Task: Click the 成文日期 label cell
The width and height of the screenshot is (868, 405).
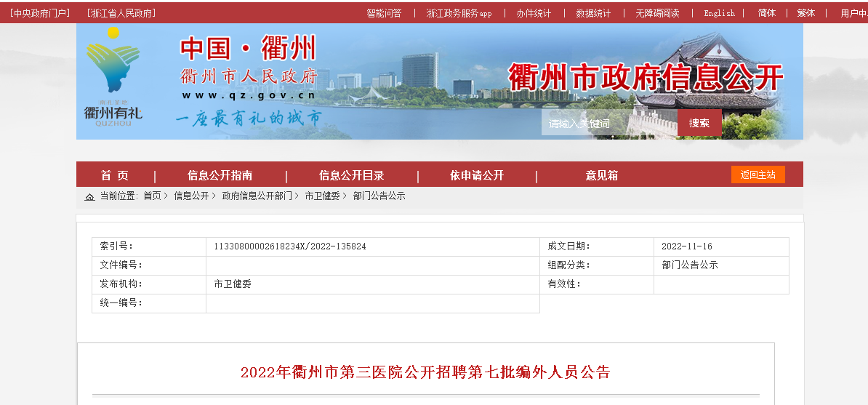Action: click(x=597, y=246)
